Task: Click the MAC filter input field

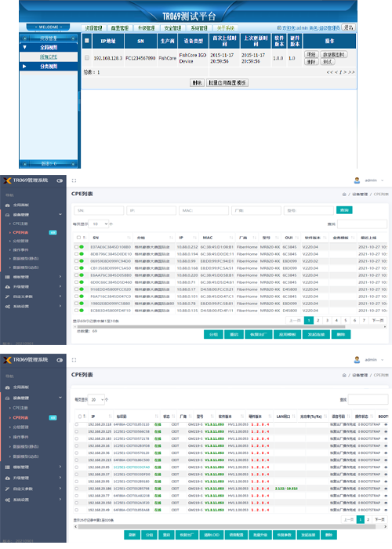Action: point(204,210)
